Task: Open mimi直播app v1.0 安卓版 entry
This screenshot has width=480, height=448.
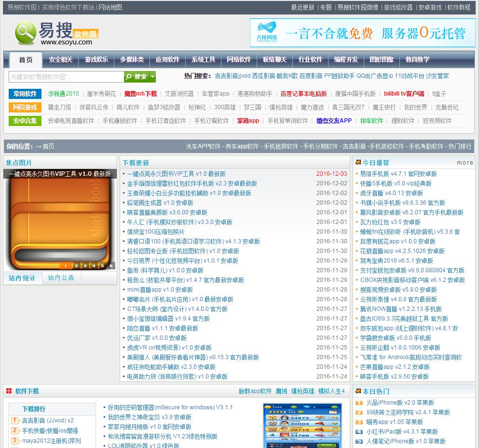Action: (x=160, y=290)
